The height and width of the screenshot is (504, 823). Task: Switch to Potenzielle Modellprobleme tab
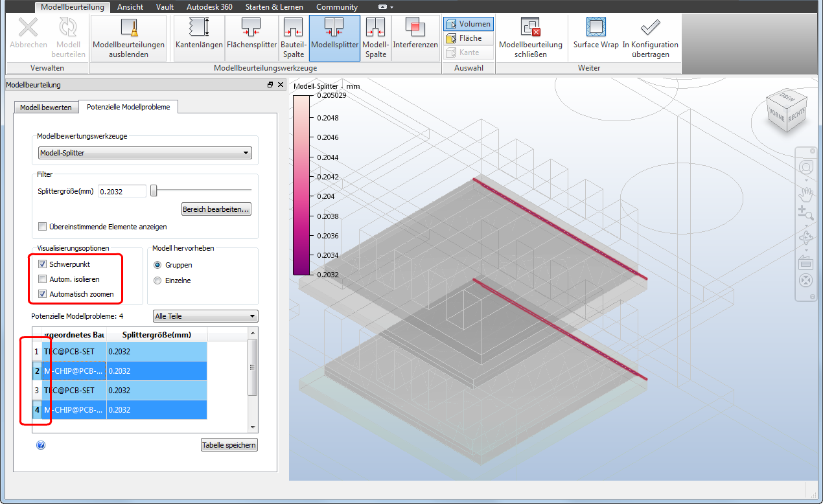pos(128,107)
